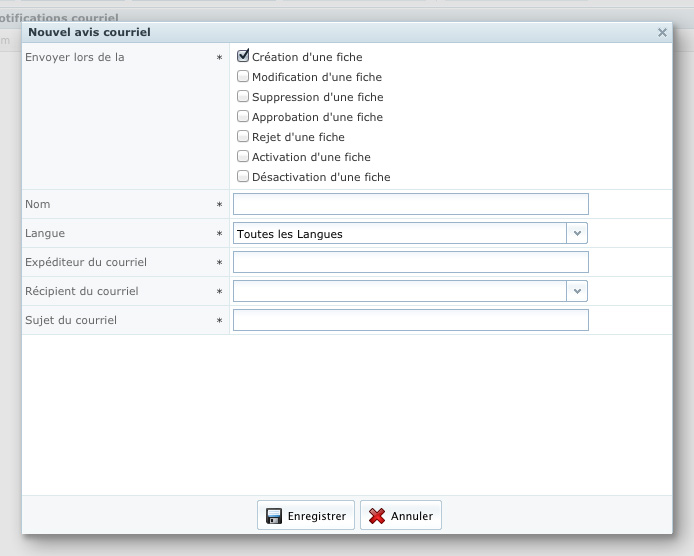Focus the Nom text field

[410, 204]
